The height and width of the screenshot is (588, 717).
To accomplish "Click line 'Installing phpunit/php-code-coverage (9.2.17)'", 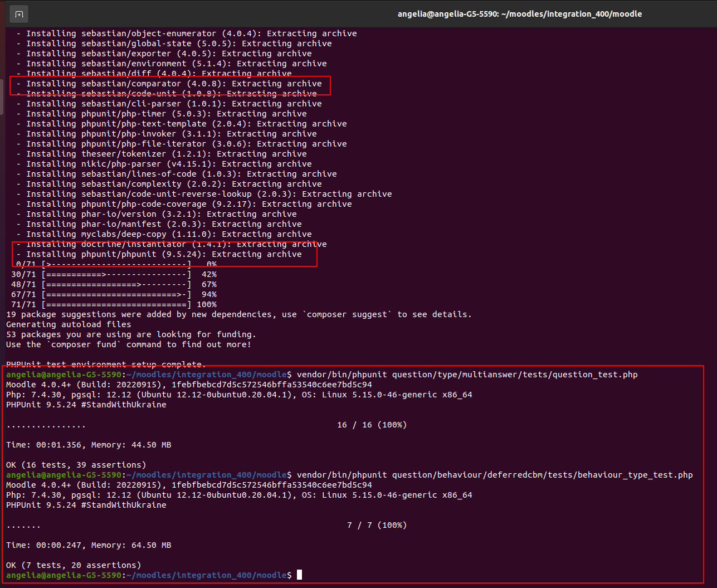I will [x=184, y=204].
